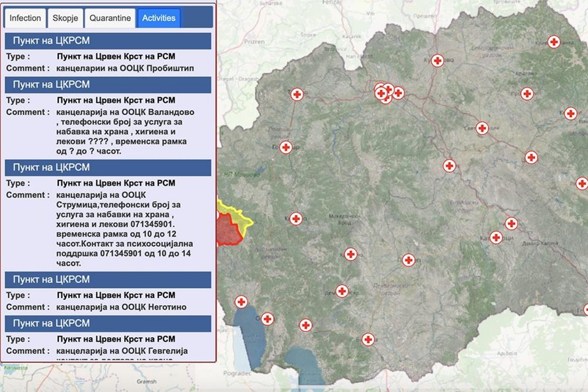Viewport: 588px width, 392px height.
Task: Select the Red Cross marker near Струга
Action: pos(241,302)
